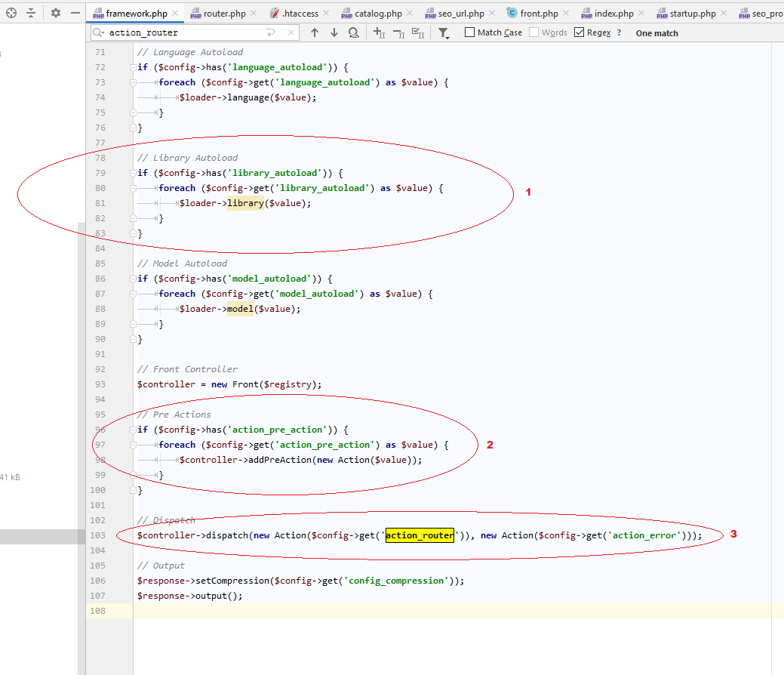Click Select All Occurrences icon
The image size is (784, 675).
click(417, 32)
